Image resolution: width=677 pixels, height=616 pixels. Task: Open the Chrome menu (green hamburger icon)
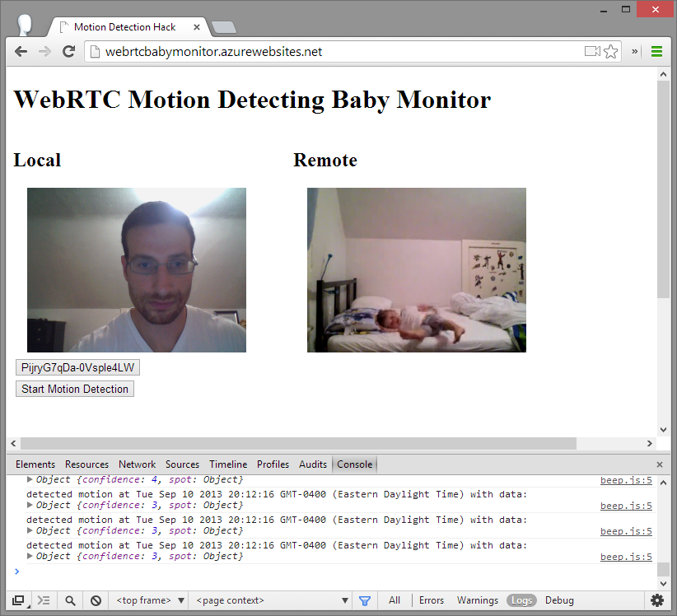click(656, 51)
